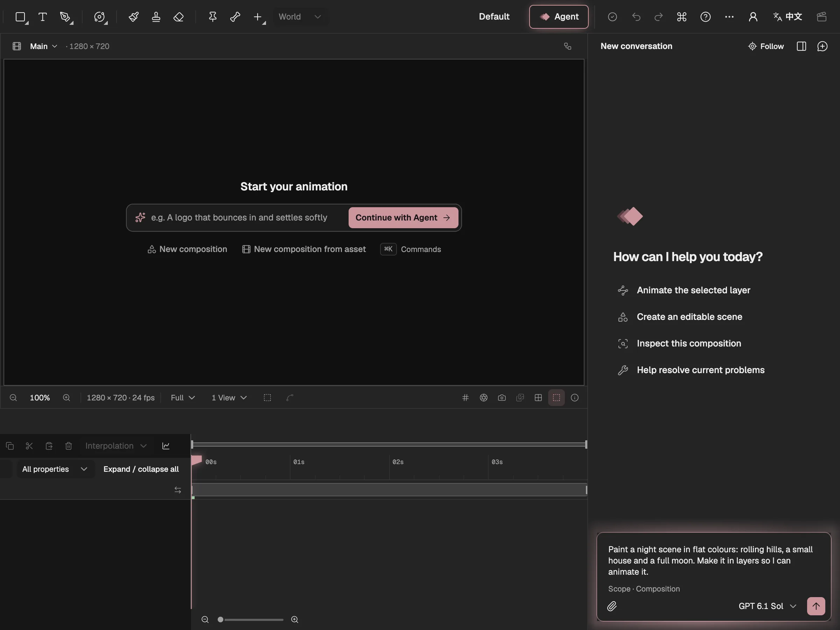Click Continue with Agent button
840x630 pixels.
403,218
